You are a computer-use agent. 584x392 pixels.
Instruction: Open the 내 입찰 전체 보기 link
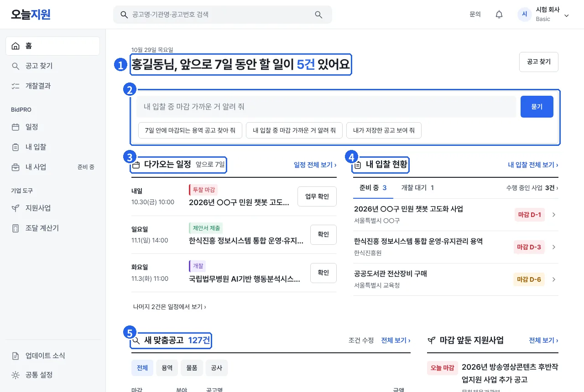(x=533, y=165)
